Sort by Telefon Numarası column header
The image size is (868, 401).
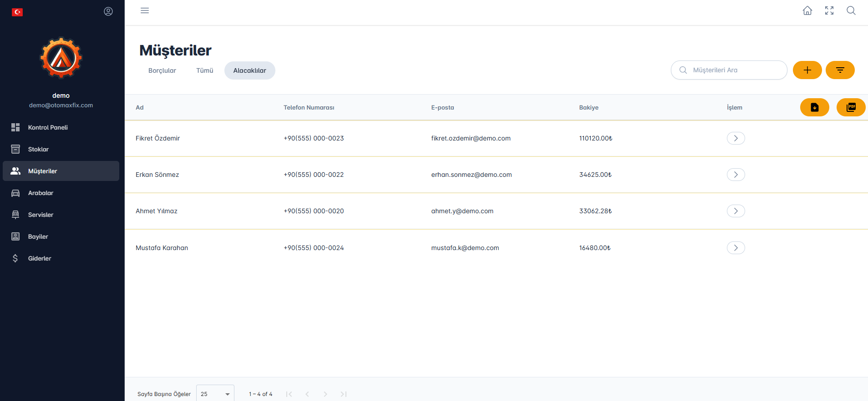point(309,108)
